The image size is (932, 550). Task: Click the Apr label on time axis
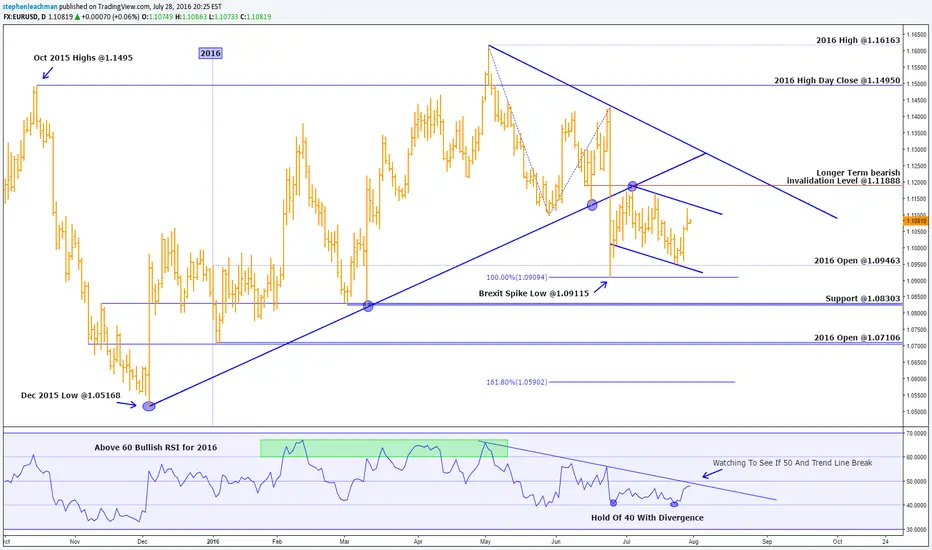click(418, 542)
